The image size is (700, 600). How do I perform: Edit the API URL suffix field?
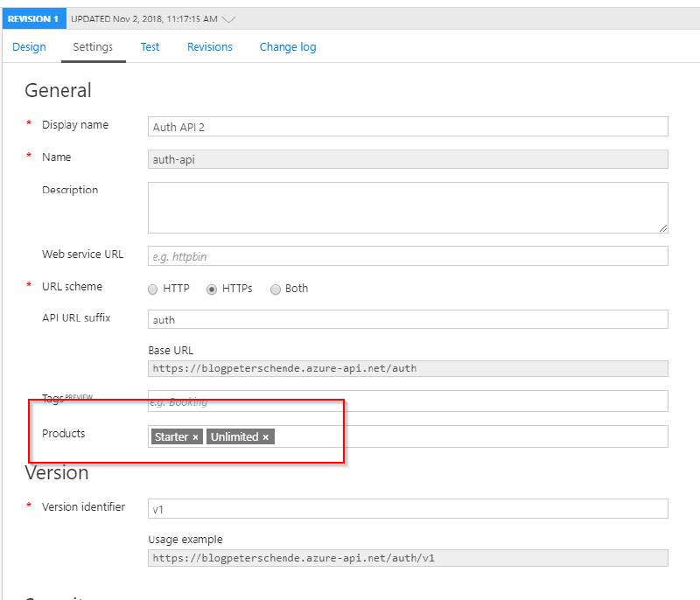point(407,319)
